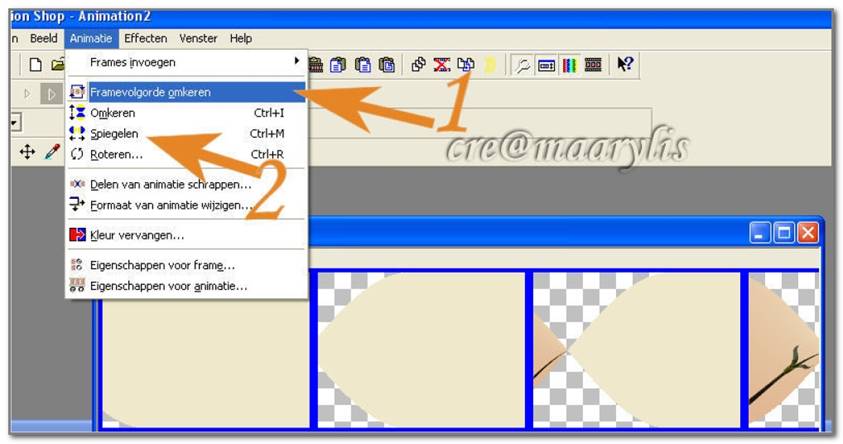The height and width of the screenshot is (444, 843).
Task: Open the dropdown arrow at left toolbar
Action: 15,123
